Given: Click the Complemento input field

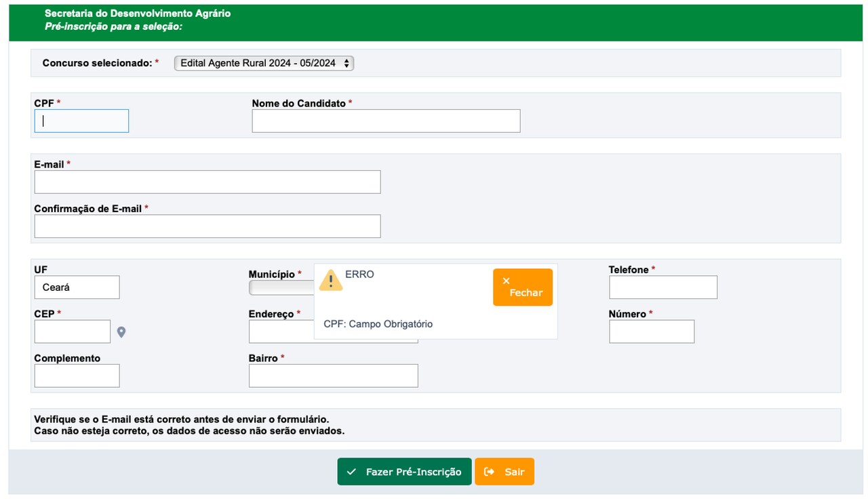Looking at the screenshot, I should pos(77,376).
